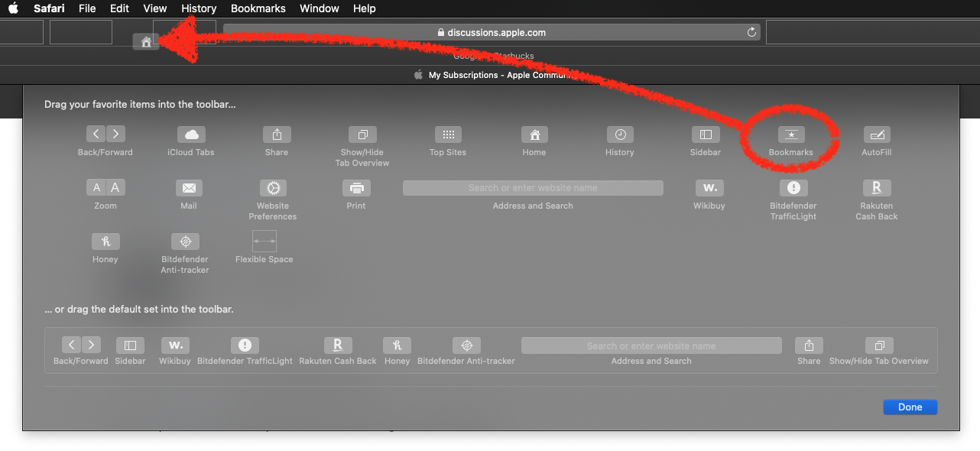Pick the Rakuten Cash Back palette icon
This screenshot has width=980, height=451.
point(877,187)
